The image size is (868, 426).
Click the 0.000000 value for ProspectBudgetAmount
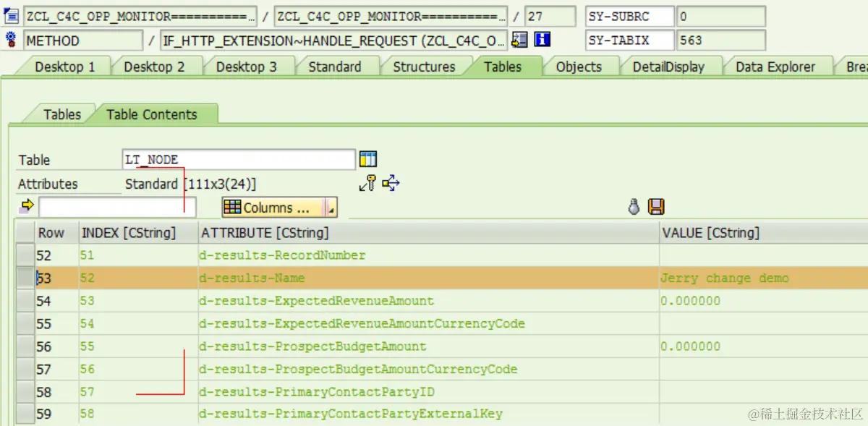(x=763, y=346)
